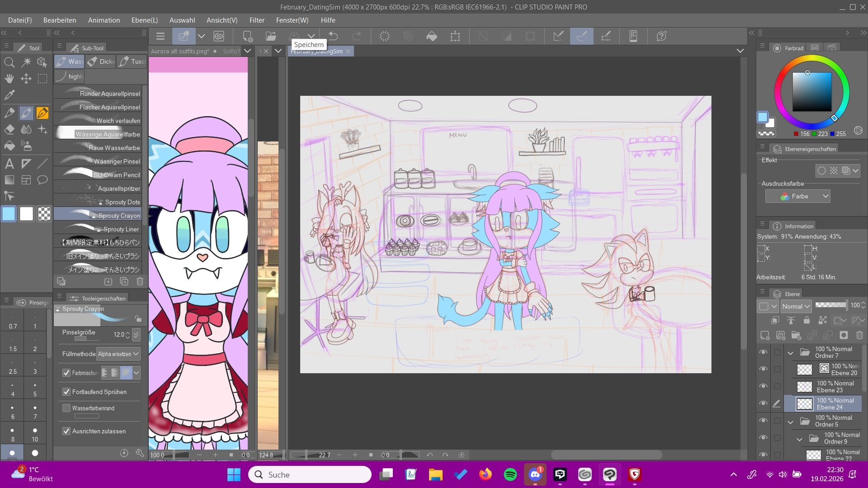Click the Fill bucket command bar icon

432,36
